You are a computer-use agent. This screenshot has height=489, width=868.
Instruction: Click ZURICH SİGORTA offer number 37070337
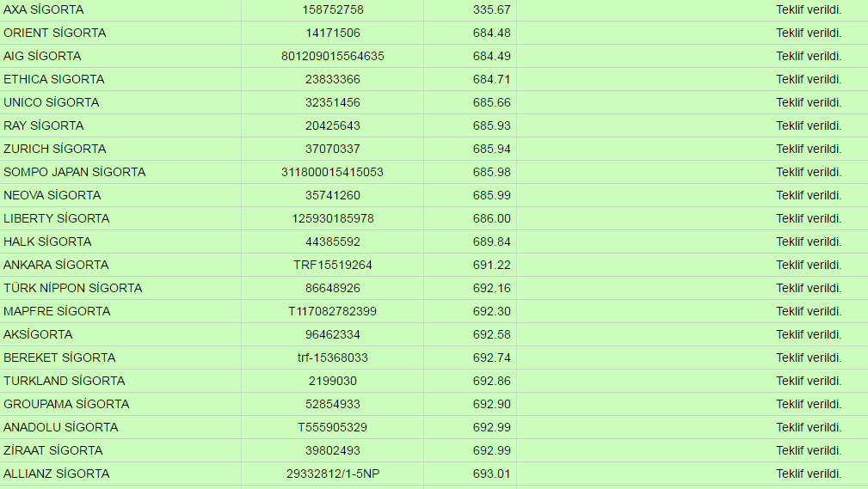coord(332,149)
